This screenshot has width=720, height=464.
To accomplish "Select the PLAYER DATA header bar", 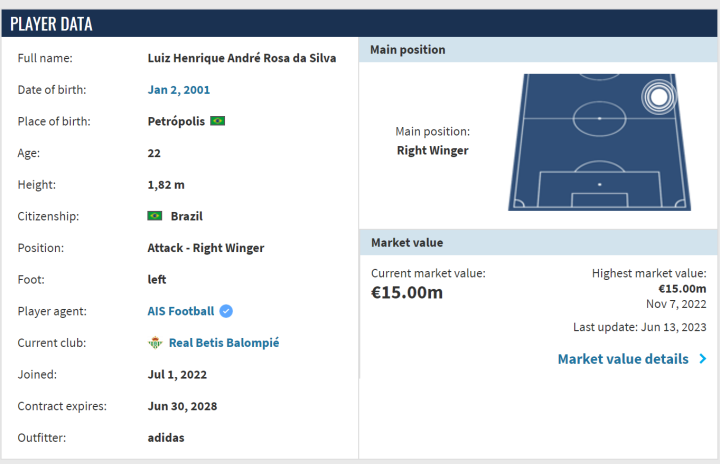I will pos(360,23).
